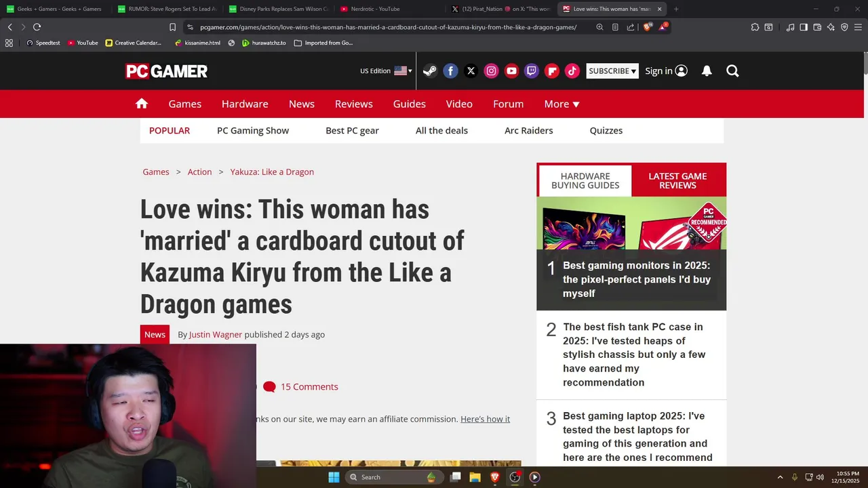The height and width of the screenshot is (488, 868).
Task: Toggle the browser sidebar panel icon
Action: pyautogui.click(x=804, y=27)
